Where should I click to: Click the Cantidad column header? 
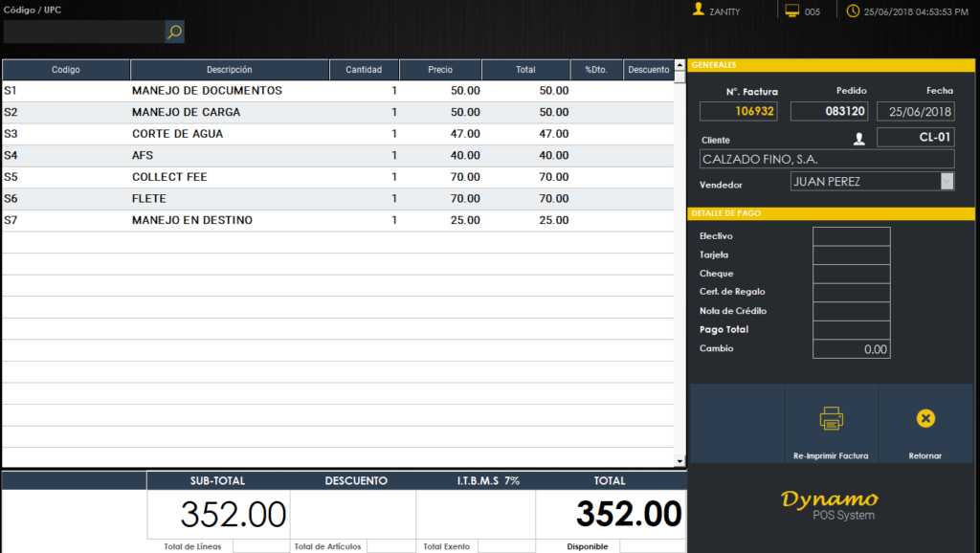[x=364, y=70]
